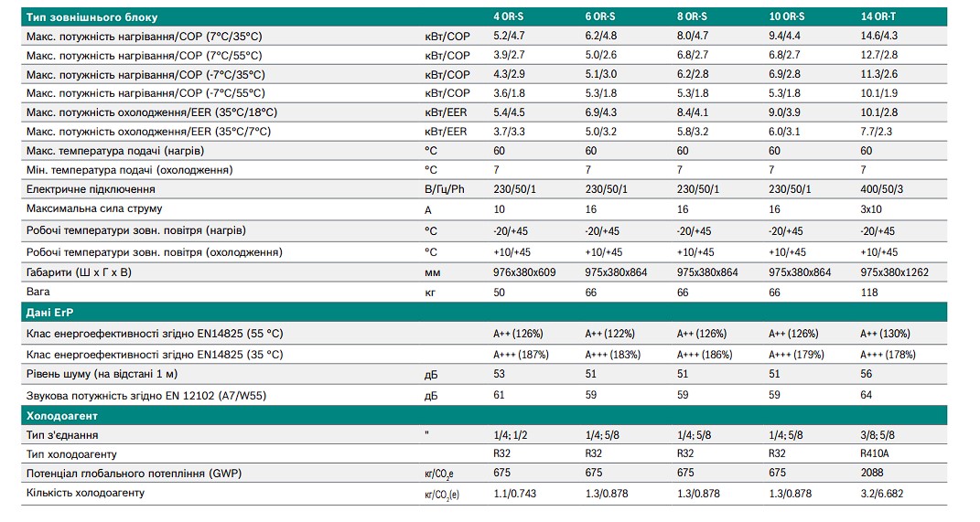Viewport: 980px width, 522px height.
Task: Click the 'Рівень шуму (на відстані 1 м)' label
Action: (102, 374)
